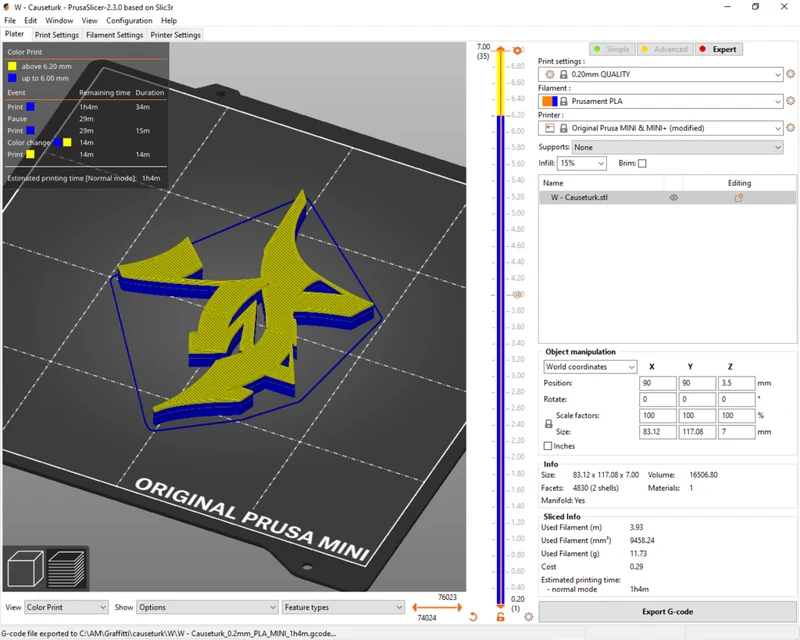Select the W - Causeturk.stl object row

click(x=667, y=198)
